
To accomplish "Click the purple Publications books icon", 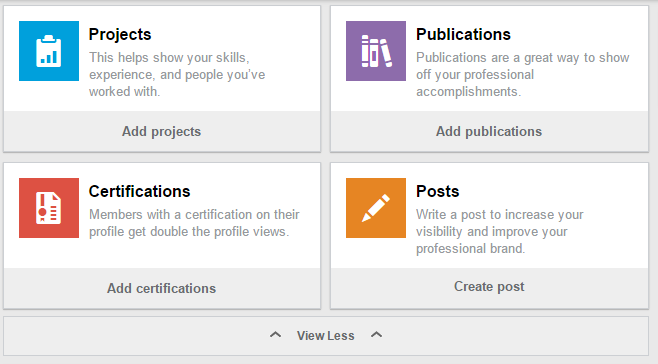I will point(376,51).
